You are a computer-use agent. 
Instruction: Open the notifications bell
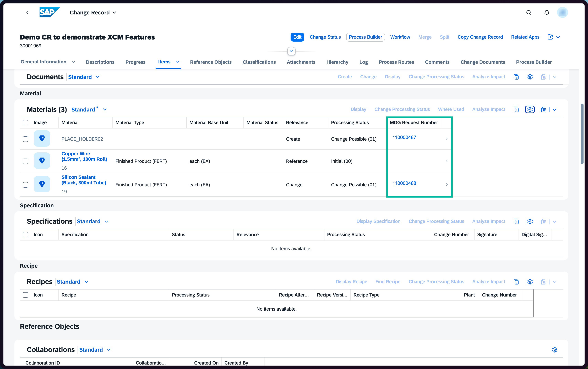[547, 12]
